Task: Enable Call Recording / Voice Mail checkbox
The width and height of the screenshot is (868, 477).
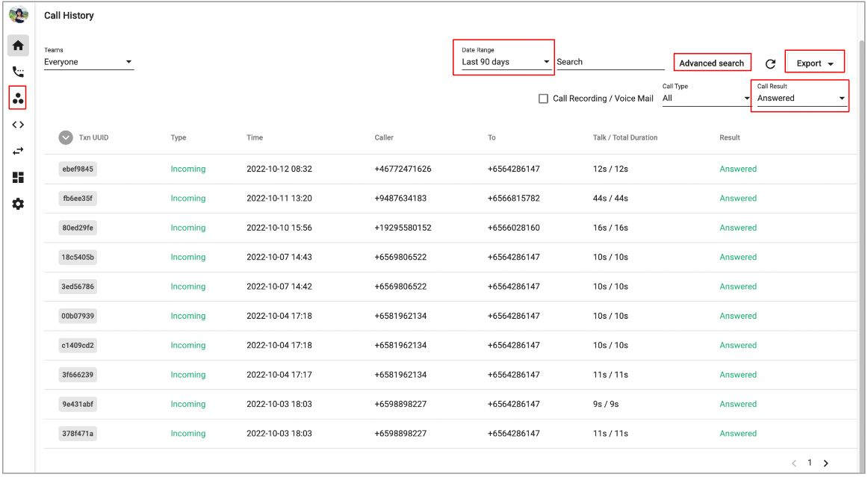Action: [x=543, y=99]
